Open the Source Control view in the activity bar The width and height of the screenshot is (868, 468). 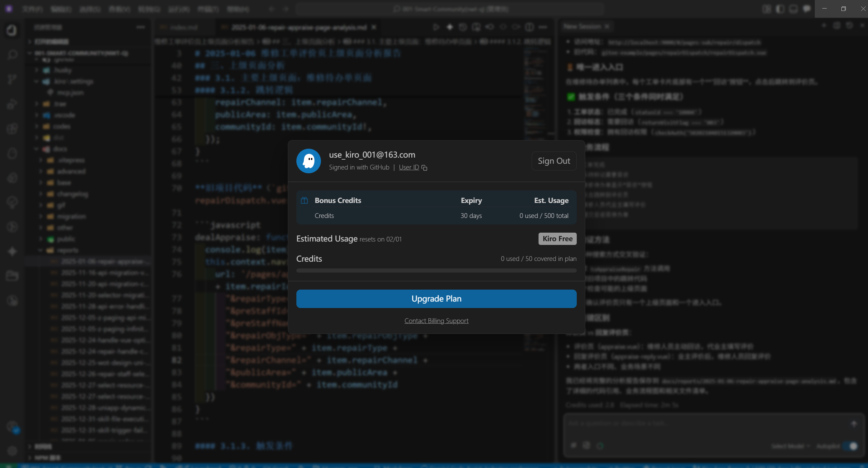pos(12,79)
